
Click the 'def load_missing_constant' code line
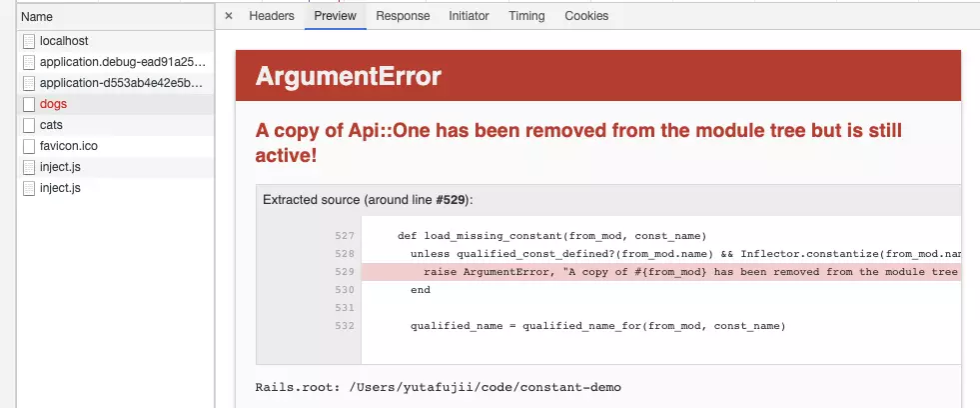tap(551, 236)
